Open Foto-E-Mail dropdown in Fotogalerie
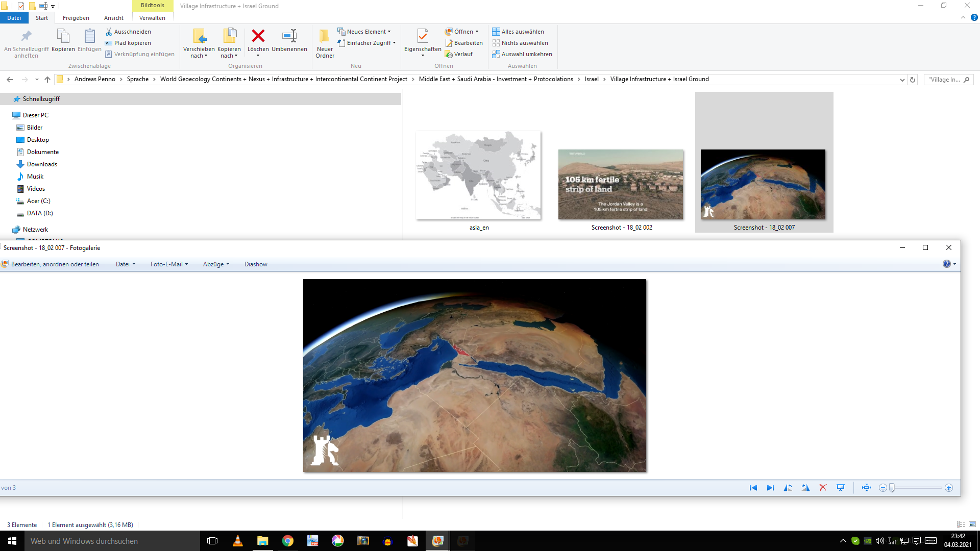This screenshot has width=980, height=551. click(x=169, y=264)
